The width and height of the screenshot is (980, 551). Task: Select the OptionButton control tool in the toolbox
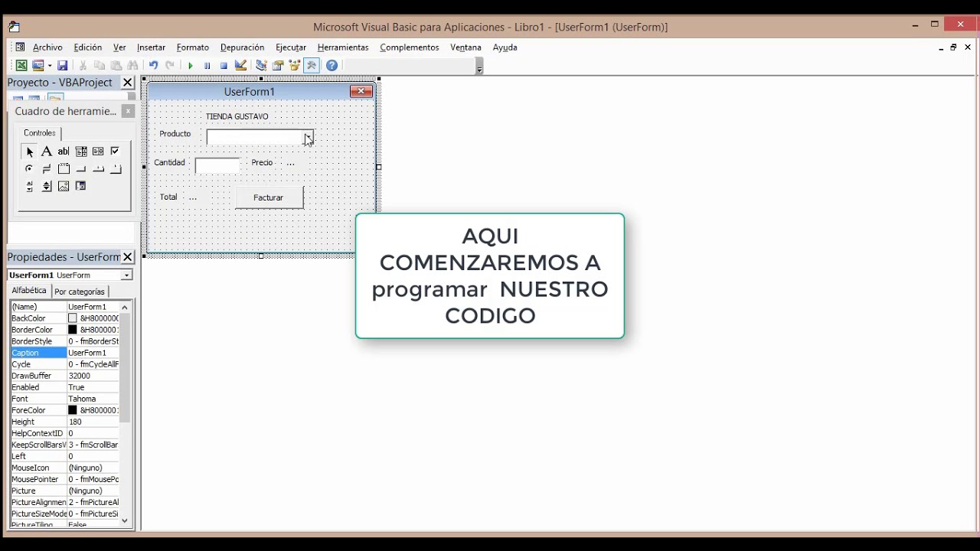coord(29,168)
